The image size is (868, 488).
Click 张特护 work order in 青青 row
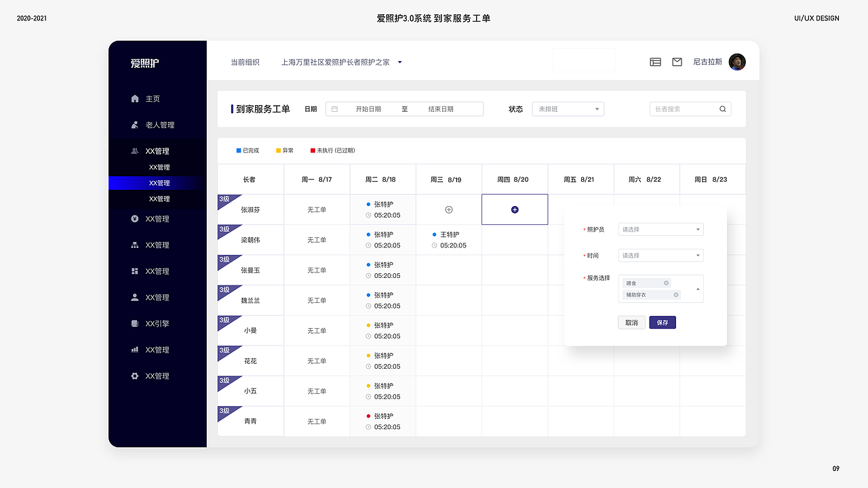pyautogui.click(x=383, y=422)
